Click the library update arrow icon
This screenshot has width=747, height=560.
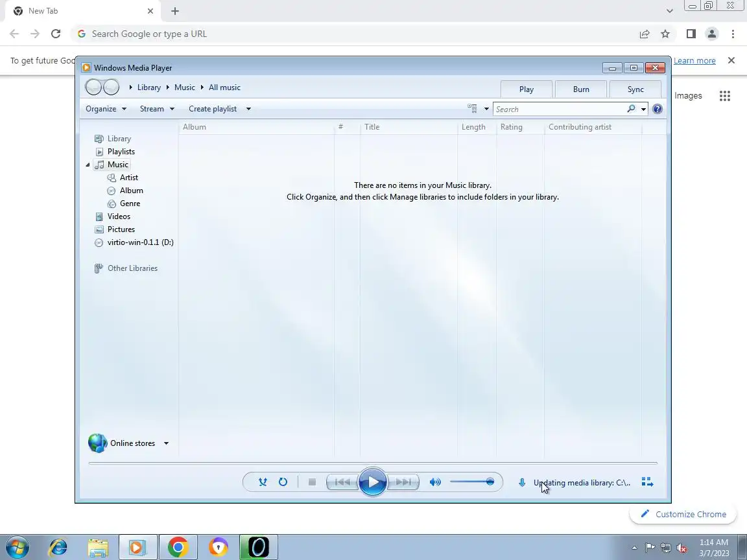pyautogui.click(x=522, y=482)
